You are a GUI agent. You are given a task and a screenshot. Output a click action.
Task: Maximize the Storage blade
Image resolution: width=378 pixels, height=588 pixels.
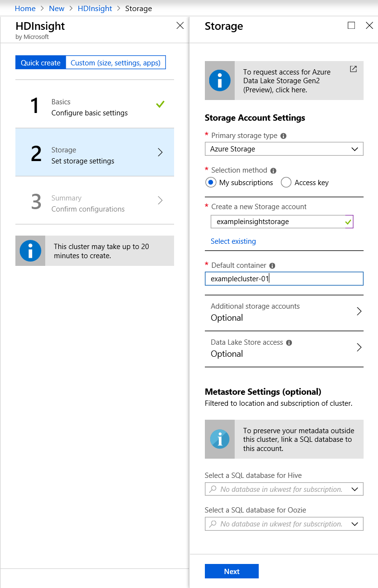351,25
